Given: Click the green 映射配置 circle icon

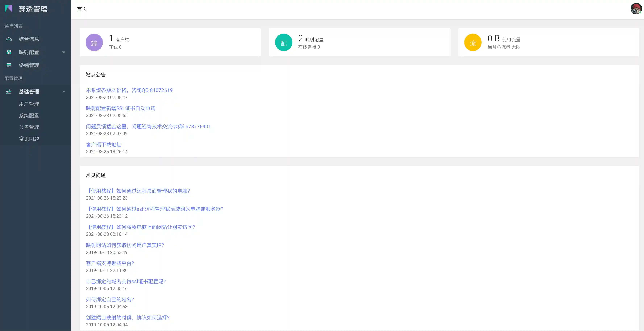Looking at the screenshot, I should [284, 43].
